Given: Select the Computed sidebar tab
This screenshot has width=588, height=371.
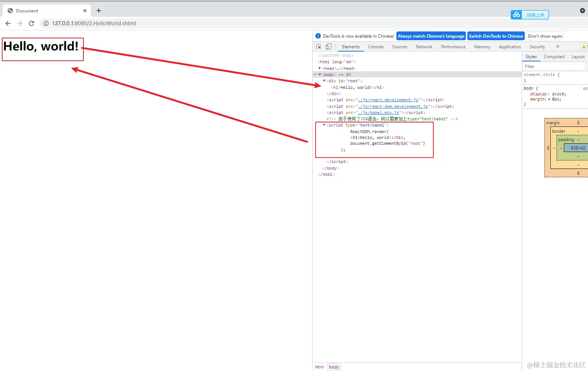Looking at the screenshot, I should click(x=554, y=57).
